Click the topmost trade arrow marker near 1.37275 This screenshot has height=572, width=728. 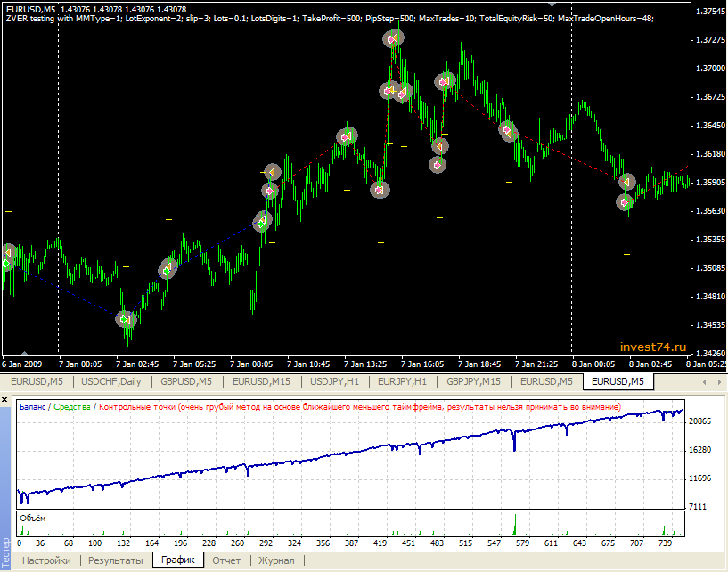[x=394, y=38]
